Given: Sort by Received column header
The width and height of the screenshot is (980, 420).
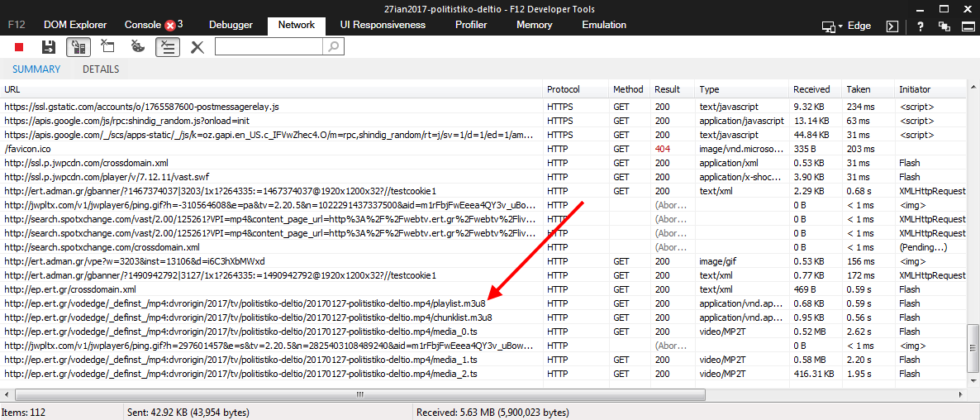Looking at the screenshot, I should pos(815,89).
